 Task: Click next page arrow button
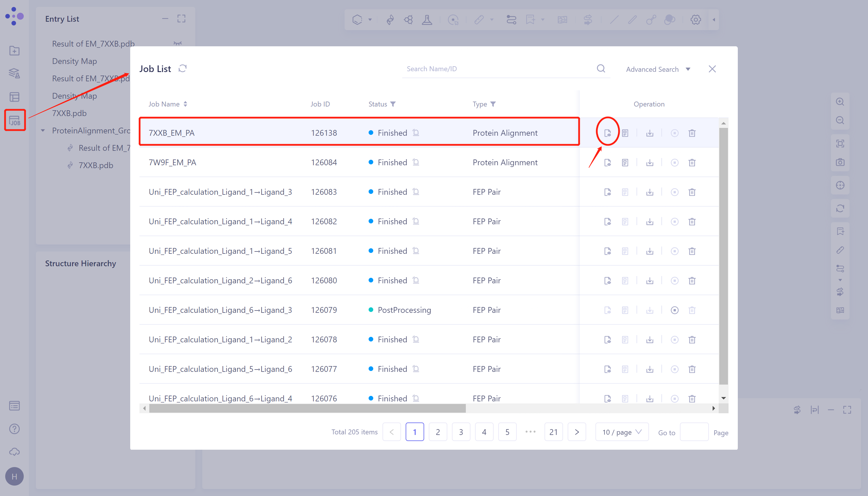click(x=577, y=432)
